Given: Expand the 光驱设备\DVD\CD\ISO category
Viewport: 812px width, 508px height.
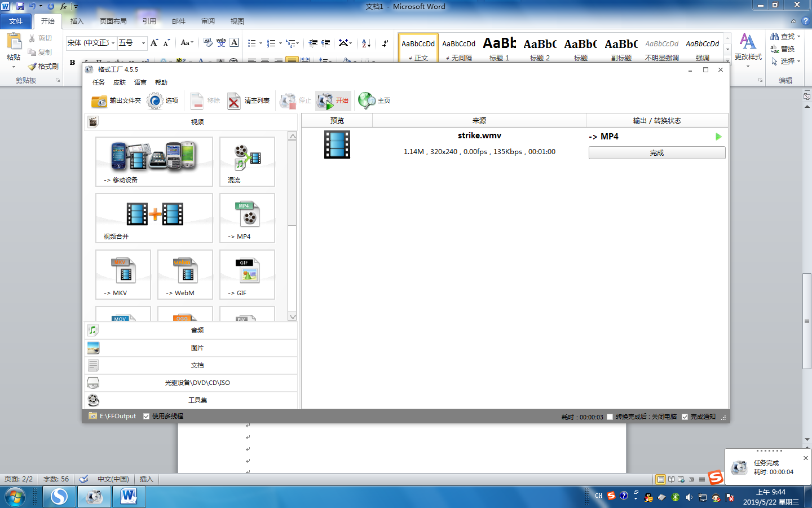Looking at the screenshot, I should pyautogui.click(x=191, y=383).
